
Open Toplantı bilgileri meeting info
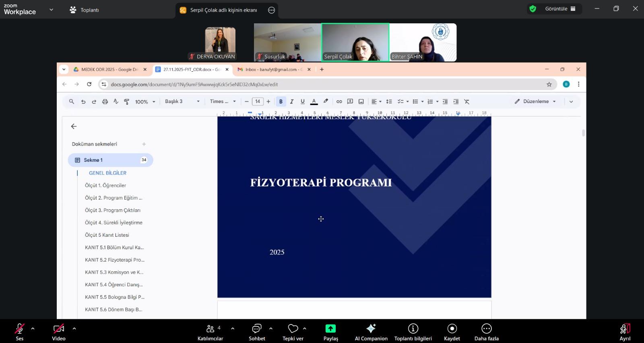413,329
